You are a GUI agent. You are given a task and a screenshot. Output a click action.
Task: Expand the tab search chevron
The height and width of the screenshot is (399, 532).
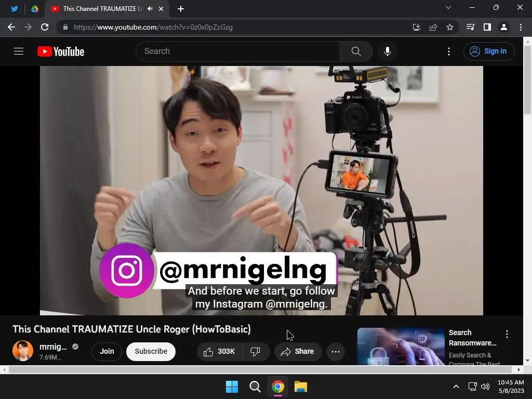pyautogui.click(x=448, y=7)
